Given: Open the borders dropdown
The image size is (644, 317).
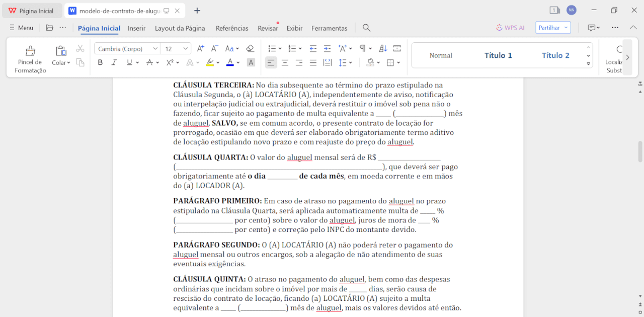Looking at the screenshot, I should (x=398, y=63).
